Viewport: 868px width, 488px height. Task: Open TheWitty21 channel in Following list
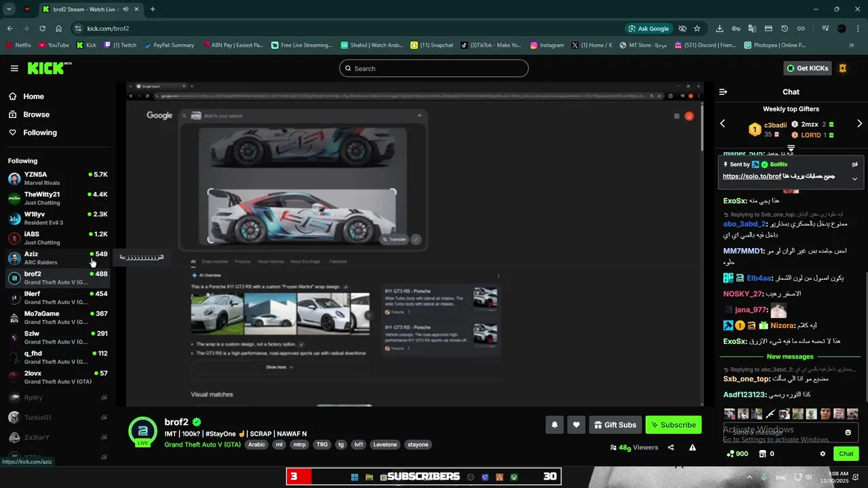58,199
